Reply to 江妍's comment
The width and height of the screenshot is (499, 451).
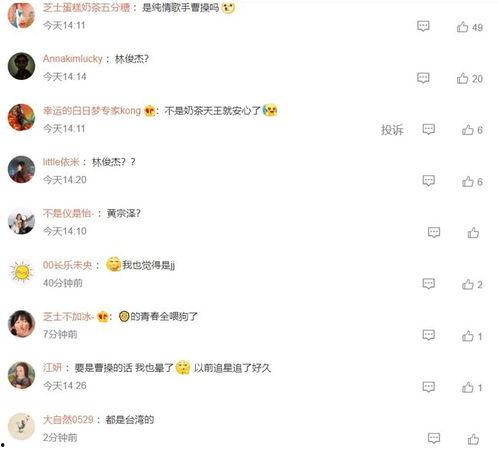tap(428, 387)
